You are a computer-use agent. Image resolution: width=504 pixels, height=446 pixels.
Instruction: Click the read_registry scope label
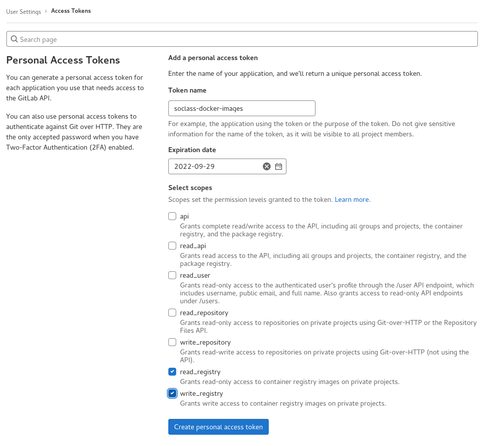(200, 372)
